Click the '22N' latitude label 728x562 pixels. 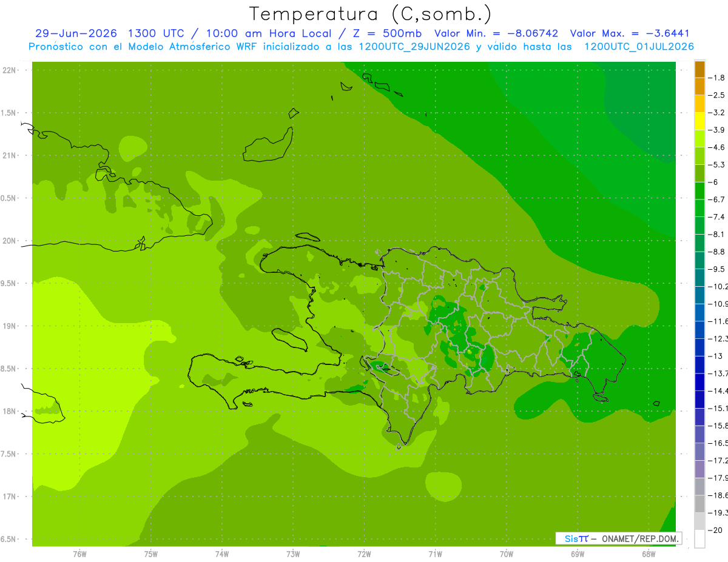tap(9, 70)
